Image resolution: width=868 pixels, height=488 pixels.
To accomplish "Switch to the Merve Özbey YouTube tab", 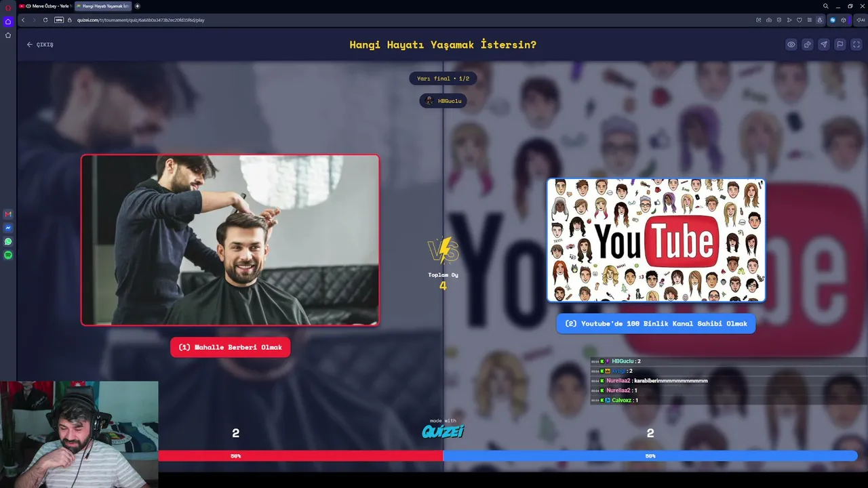I will [45, 6].
